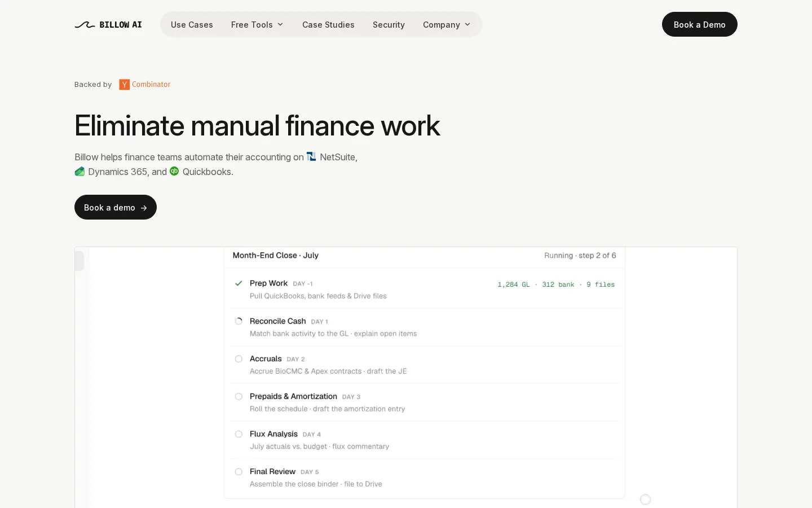The image size is (812, 508).
Task: Click the Final Review step title
Action: click(x=272, y=472)
